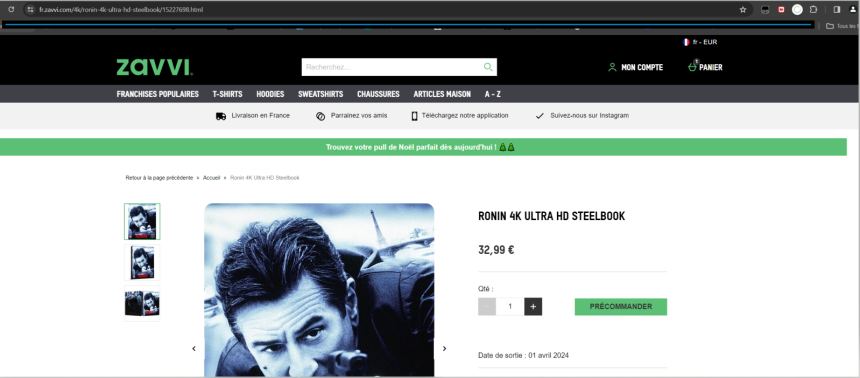The height and width of the screenshot is (378, 860).
Task: Select the first Ronin steelbook thumbnail
Action: coord(142,222)
